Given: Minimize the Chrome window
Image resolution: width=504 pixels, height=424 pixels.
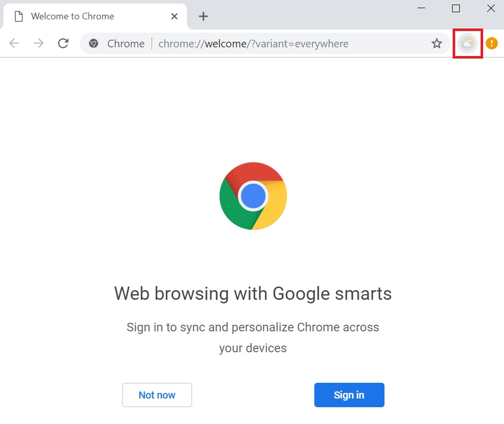Looking at the screenshot, I should 421,8.
